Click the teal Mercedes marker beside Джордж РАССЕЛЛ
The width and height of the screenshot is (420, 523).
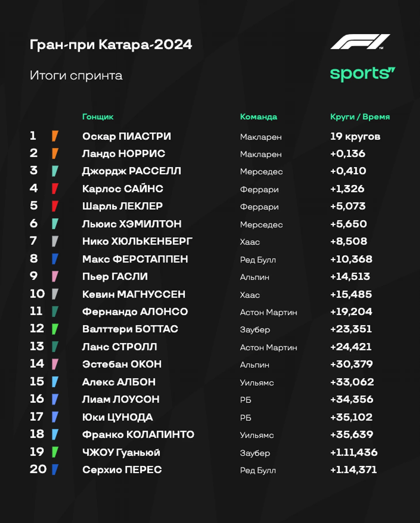pyautogui.click(x=55, y=171)
